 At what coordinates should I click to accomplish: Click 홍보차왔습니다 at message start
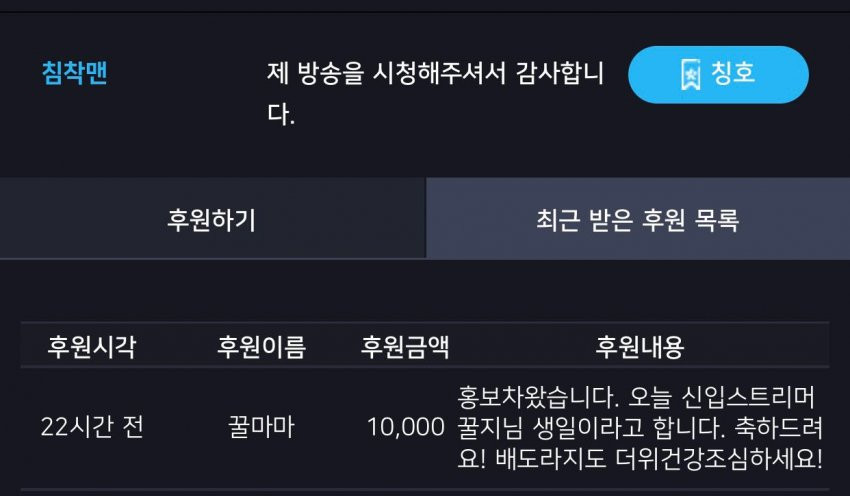pos(538,397)
